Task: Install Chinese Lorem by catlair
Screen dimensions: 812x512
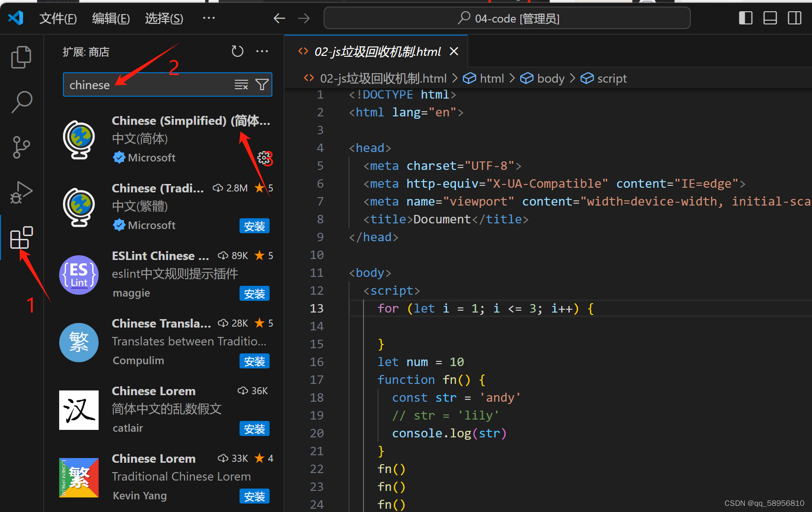Action: [x=255, y=429]
